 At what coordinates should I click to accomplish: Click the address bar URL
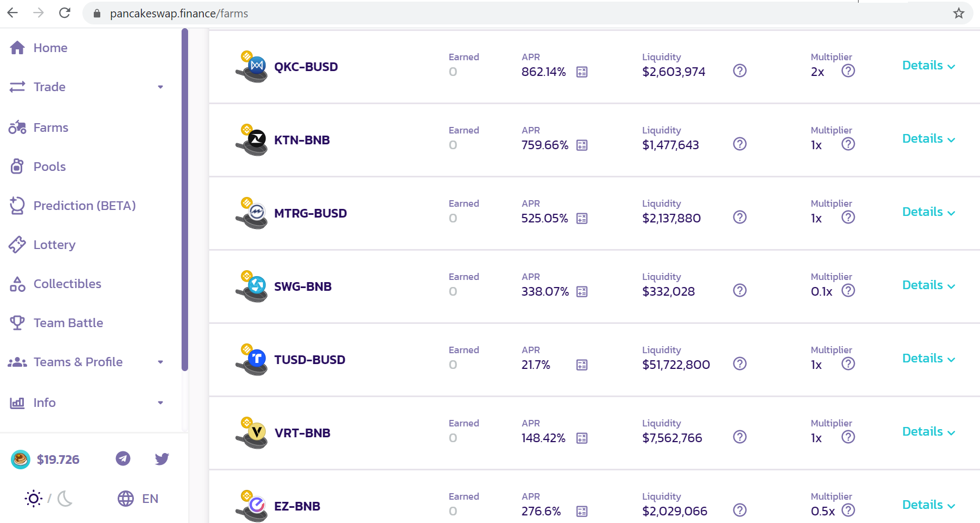click(179, 14)
